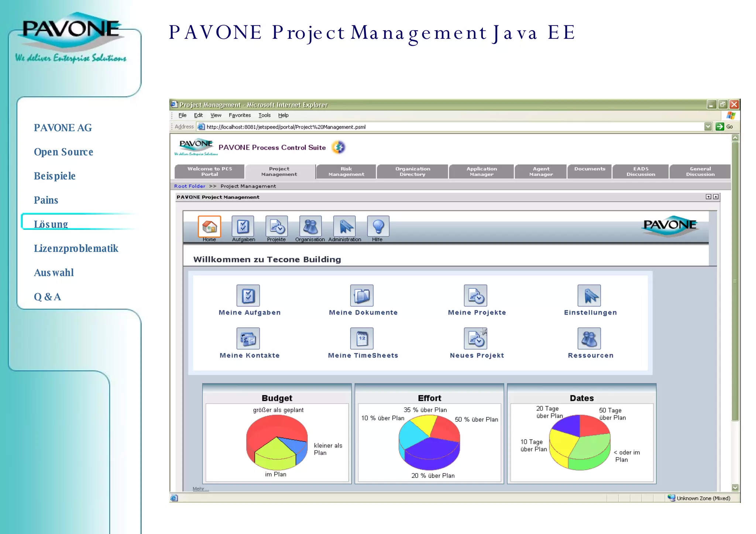Open the Meine Dokumente icon

362,295
